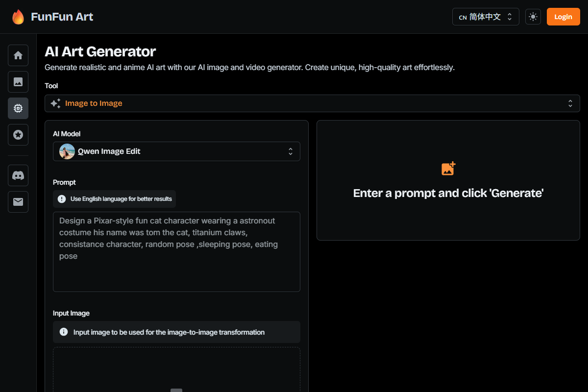Click the Qwen Image Edit model avatar
The width and height of the screenshot is (588, 392).
pyautogui.click(x=67, y=151)
